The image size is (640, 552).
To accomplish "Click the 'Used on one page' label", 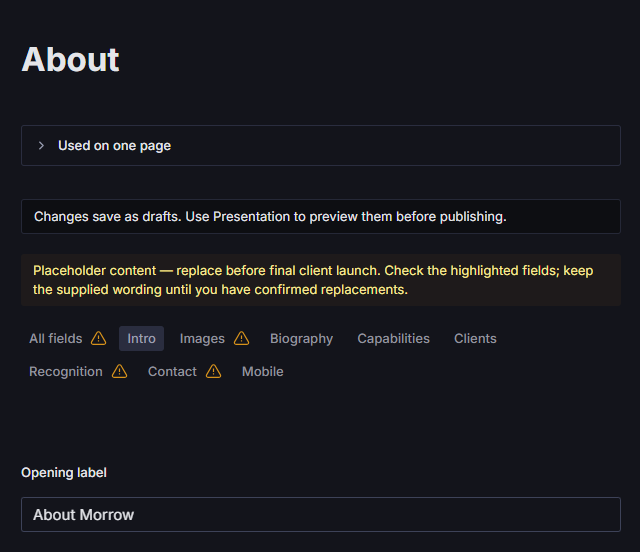I will (x=114, y=146).
